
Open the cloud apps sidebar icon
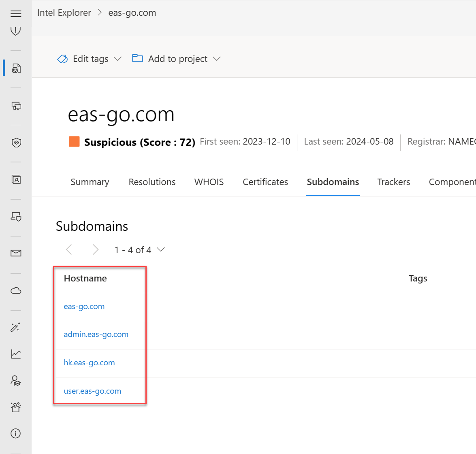(x=16, y=291)
